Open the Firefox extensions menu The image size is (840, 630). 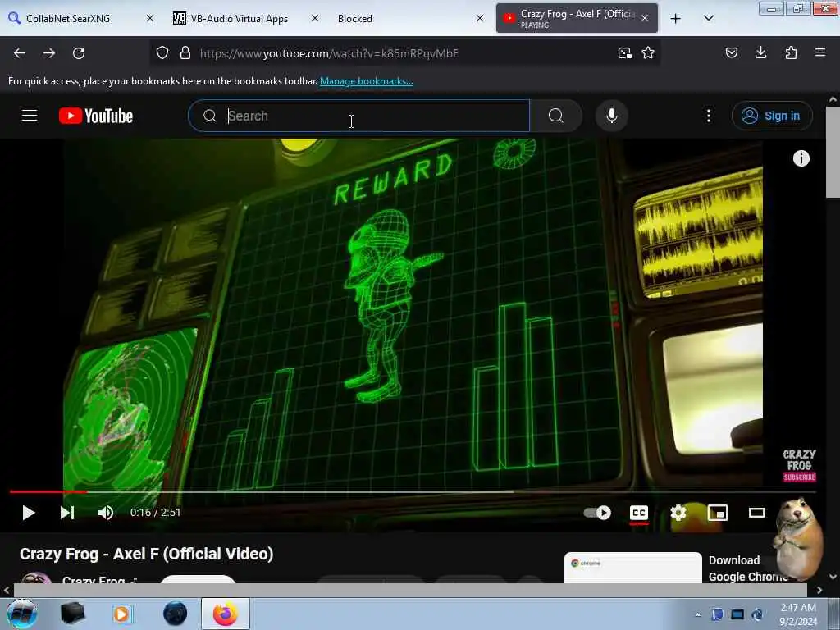pyautogui.click(x=791, y=52)
